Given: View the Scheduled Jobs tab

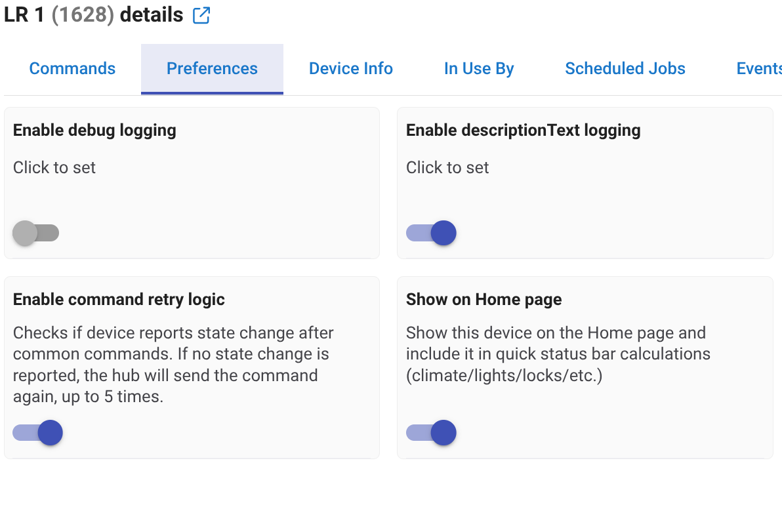Looking at the screenshot, I should pos(625,68).
